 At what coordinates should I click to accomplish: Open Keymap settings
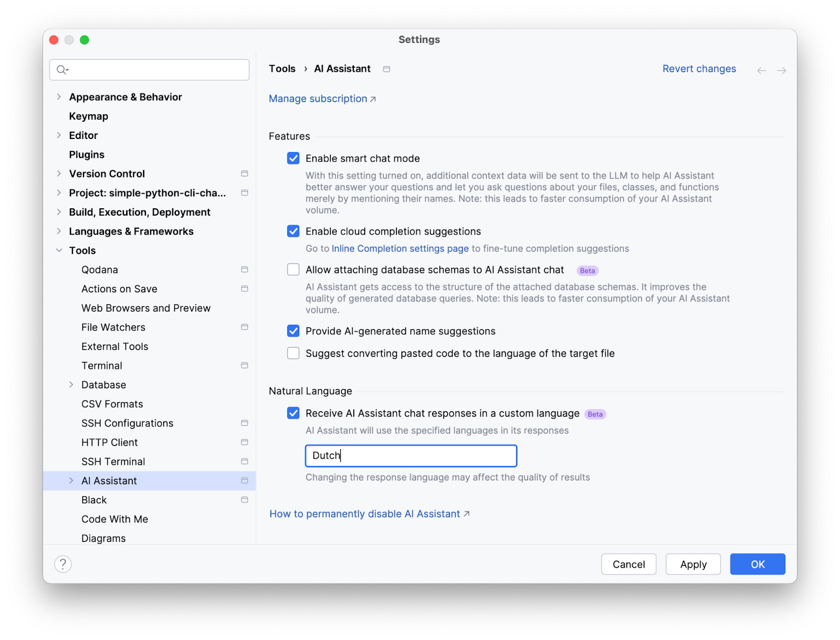tap(89, 116)
